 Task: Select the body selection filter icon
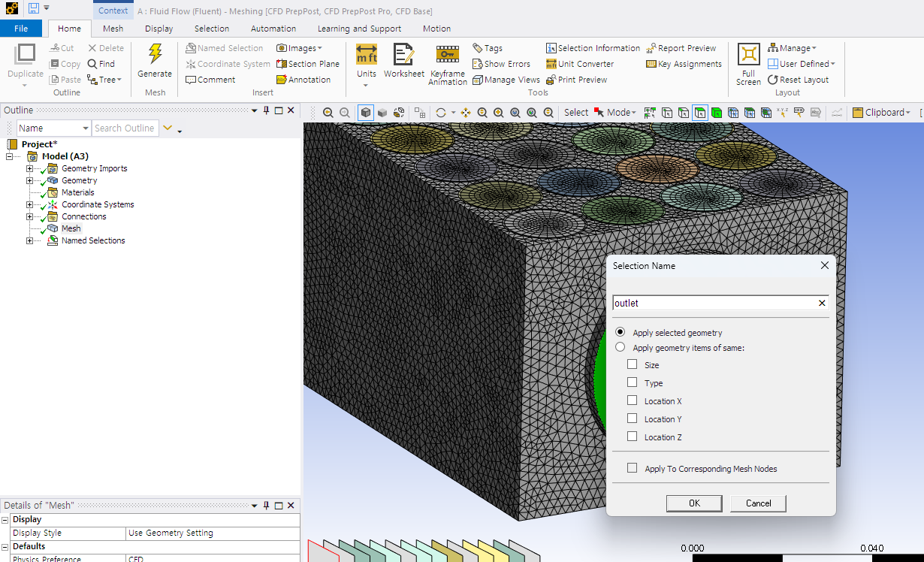717,113
